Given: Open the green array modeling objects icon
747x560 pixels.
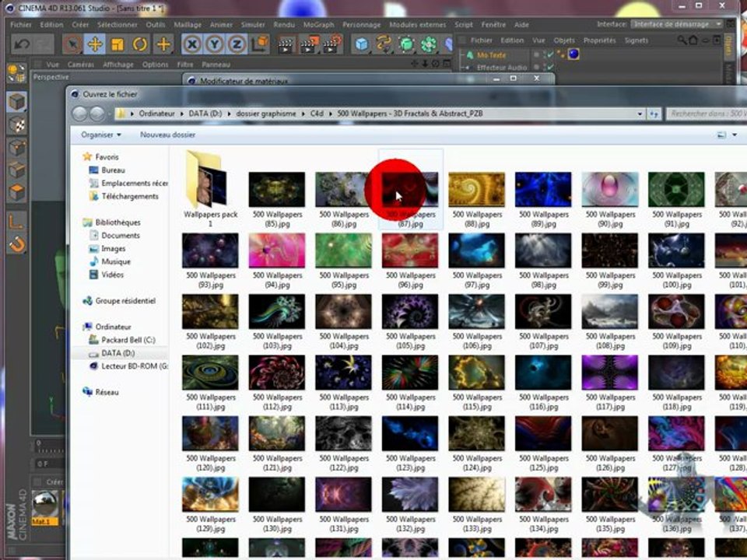Looking at the screenshot, I should pos(429,44).
